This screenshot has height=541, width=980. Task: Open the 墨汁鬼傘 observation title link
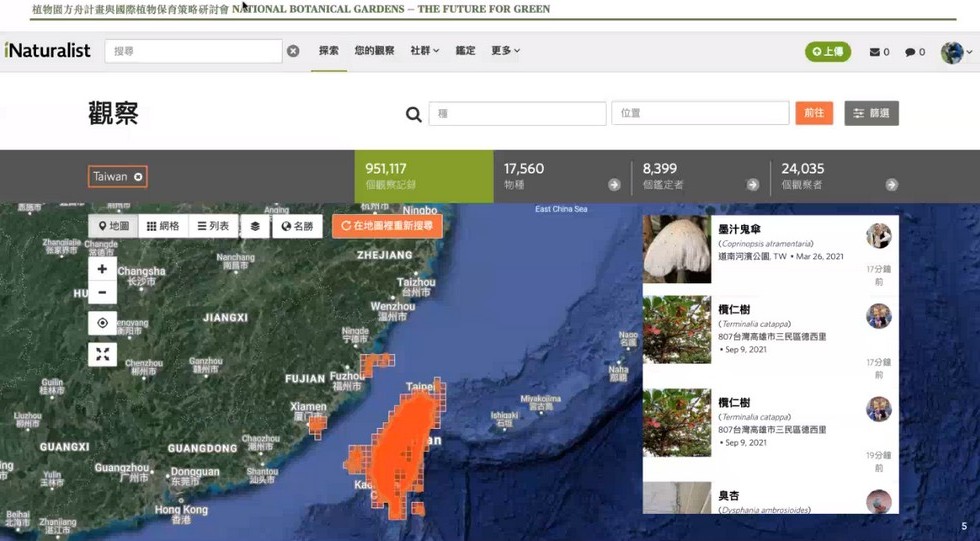pyautogui.click(x=739, y=229)
